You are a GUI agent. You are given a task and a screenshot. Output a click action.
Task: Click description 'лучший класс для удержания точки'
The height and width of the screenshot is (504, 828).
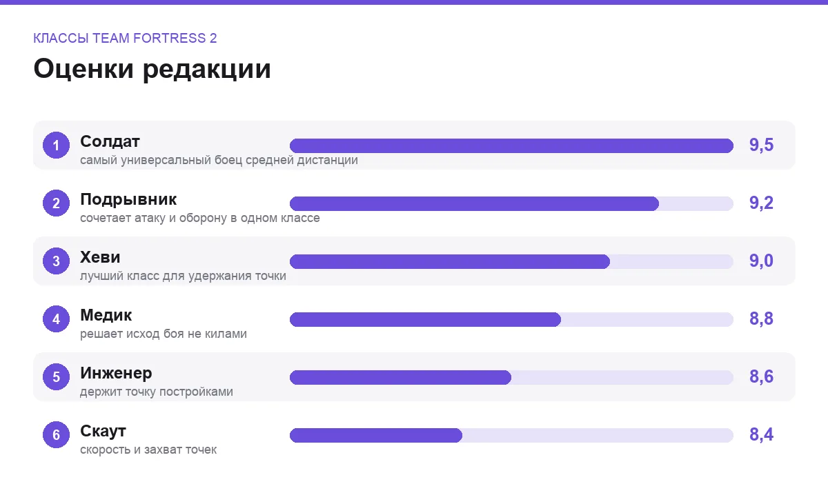(183, 276)
